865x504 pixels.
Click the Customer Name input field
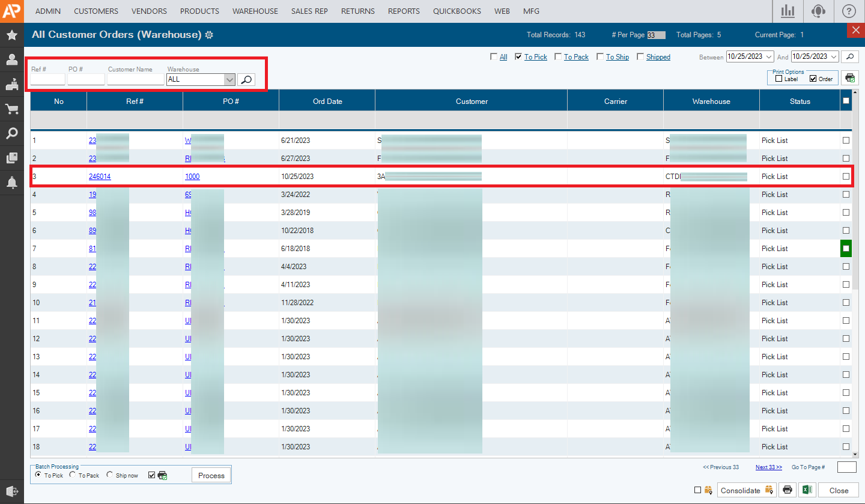(x=135, y=79)
